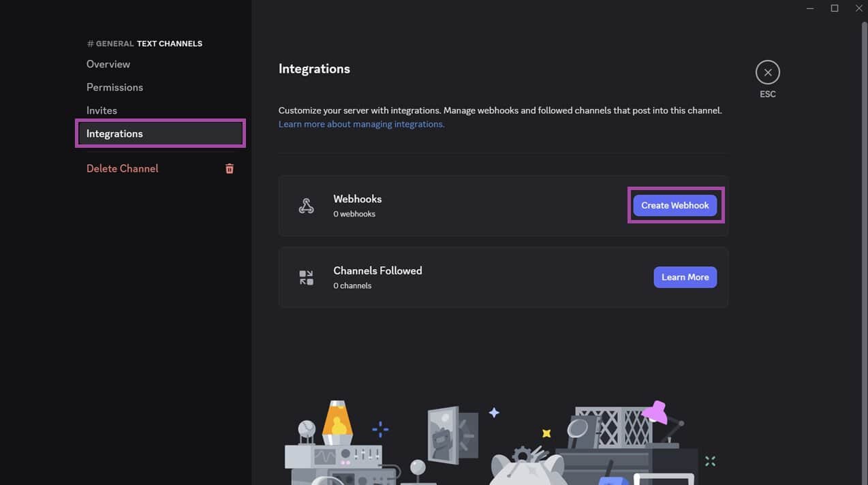Click the Integrations page heading
This screenshot has height=485, width=868.
314,69
